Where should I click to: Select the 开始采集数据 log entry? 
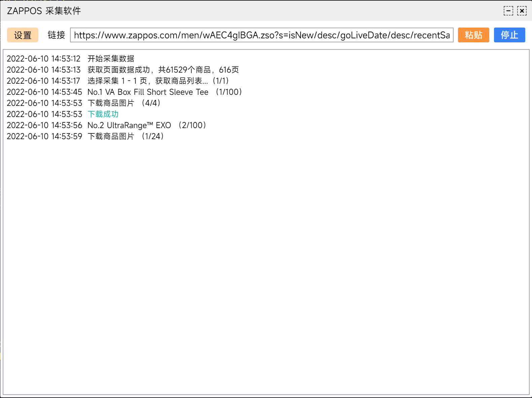pyautogui.click(x=111, y=58)
